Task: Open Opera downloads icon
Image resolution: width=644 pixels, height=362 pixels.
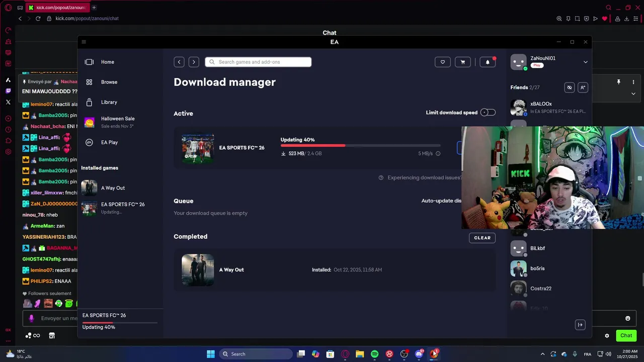Action: pos(627,19)
